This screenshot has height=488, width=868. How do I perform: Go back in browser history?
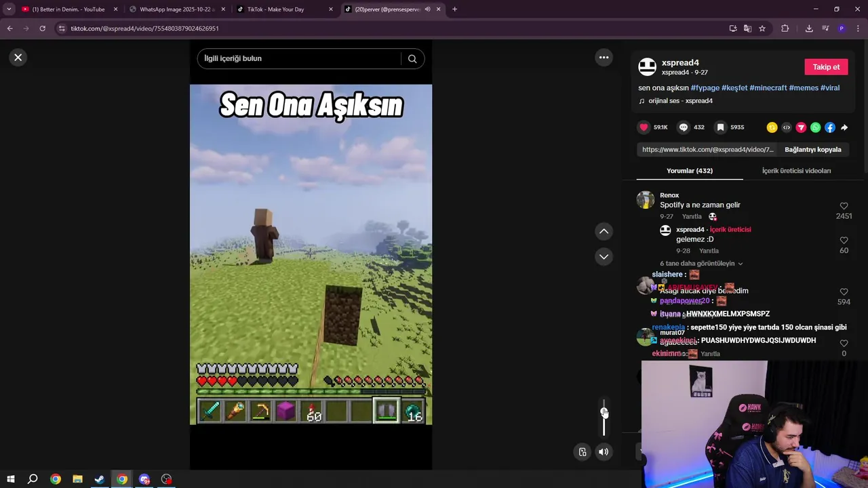(x=9, y=28)
